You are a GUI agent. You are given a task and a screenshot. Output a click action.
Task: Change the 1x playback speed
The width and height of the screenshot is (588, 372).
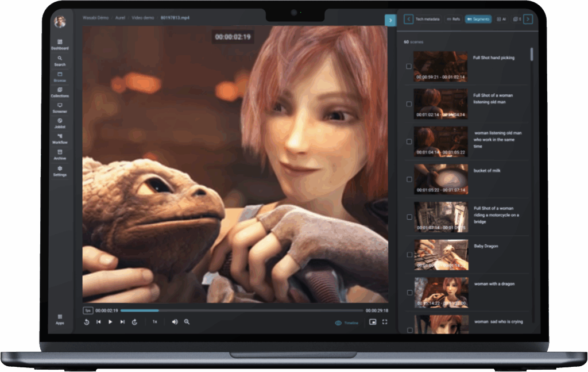tap(154, 322)
